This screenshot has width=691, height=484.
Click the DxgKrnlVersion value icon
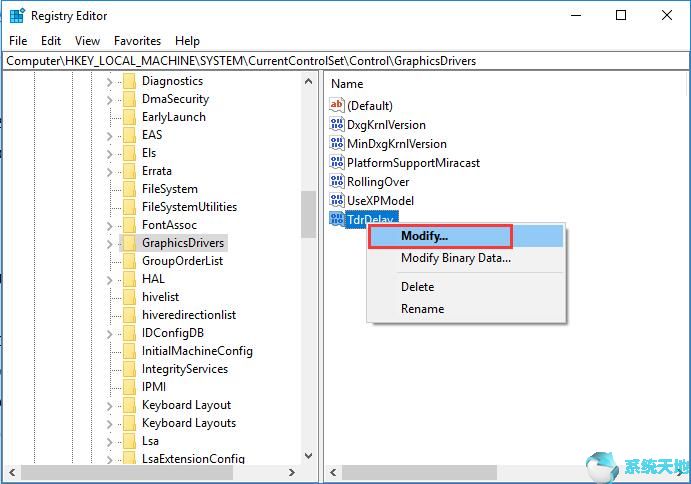337,125
